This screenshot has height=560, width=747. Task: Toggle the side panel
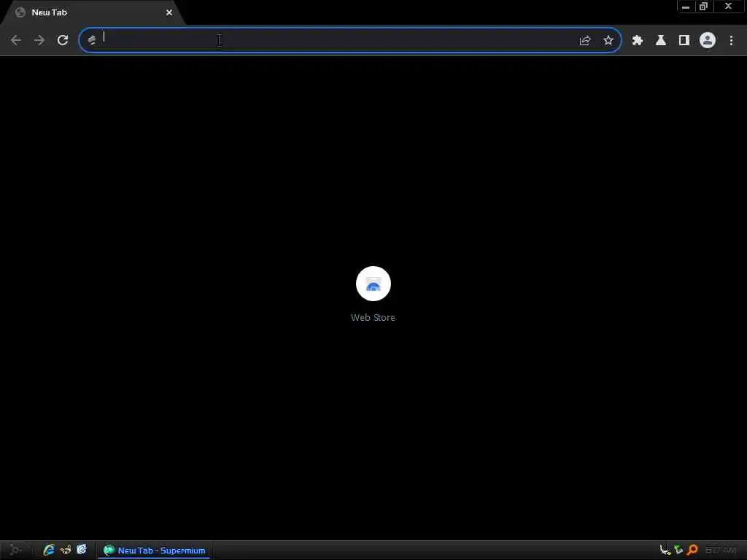tap(684, 41)
